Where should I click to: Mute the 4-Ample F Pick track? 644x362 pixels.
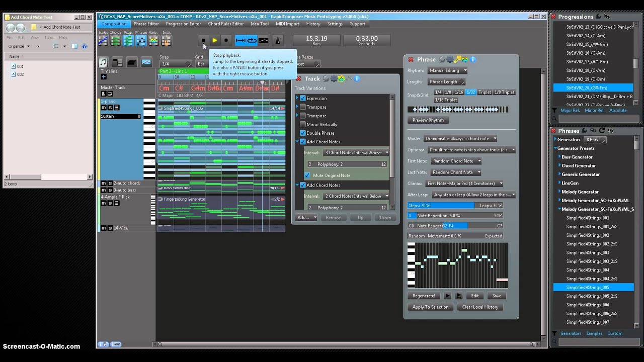[x=104, y=203]
